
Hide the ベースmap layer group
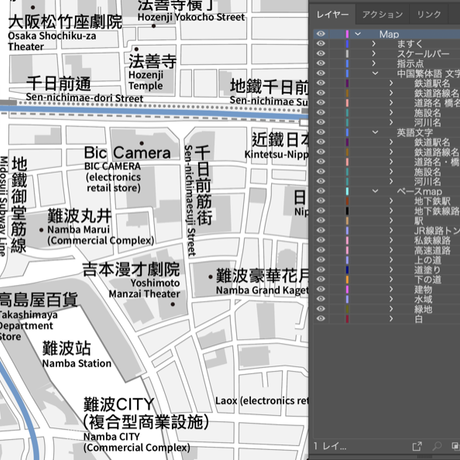pyautogui.click(x=321, y=191)
